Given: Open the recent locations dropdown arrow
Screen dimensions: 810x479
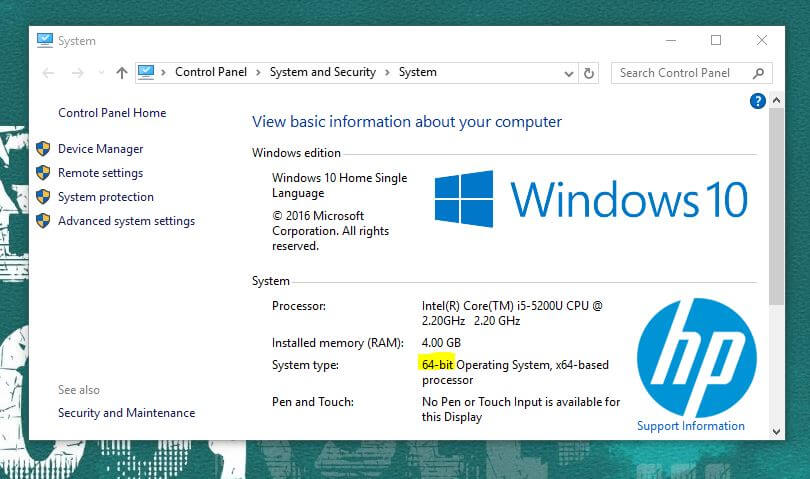Looking at the screenshot, I should [x=101, y=73].
